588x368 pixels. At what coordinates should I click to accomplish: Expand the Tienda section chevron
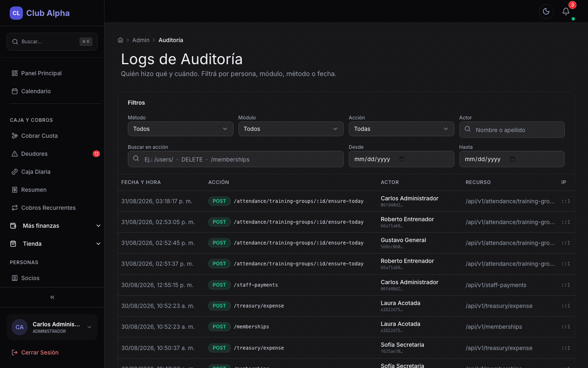point(98,244)
